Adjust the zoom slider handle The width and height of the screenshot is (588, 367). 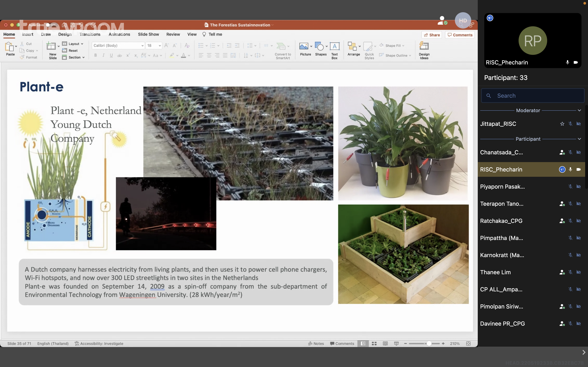tap(429, 344)
